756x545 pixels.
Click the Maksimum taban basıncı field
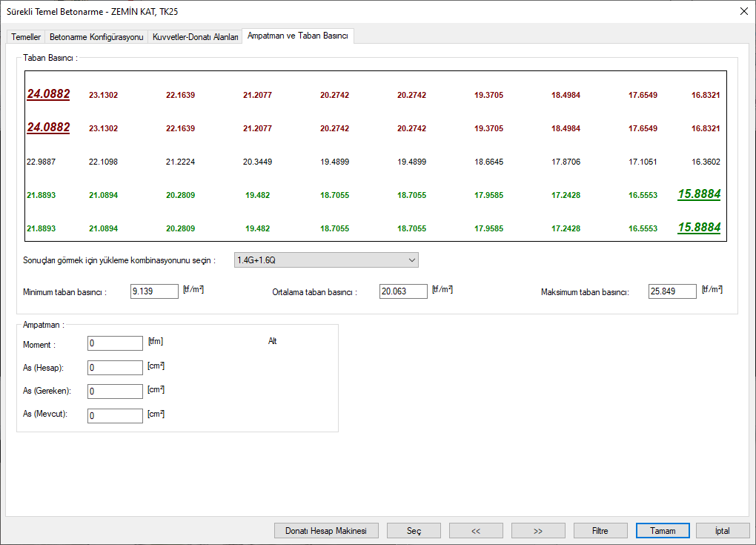672,292
